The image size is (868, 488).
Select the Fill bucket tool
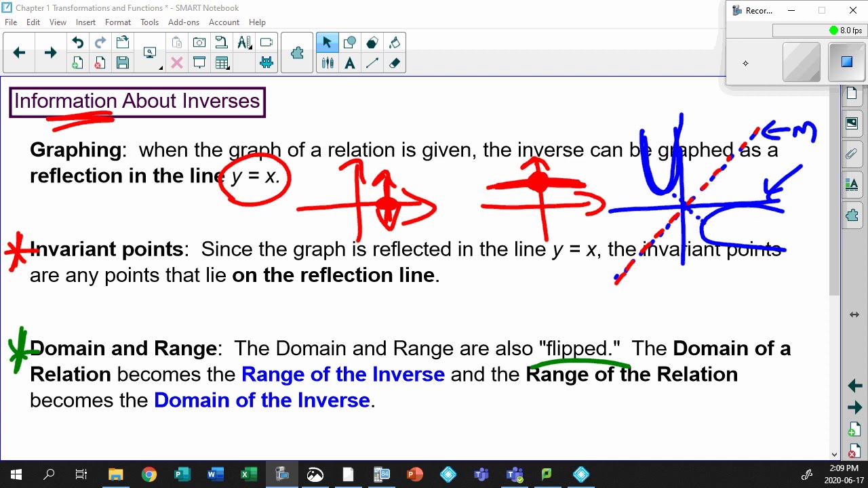pos(395,43)
